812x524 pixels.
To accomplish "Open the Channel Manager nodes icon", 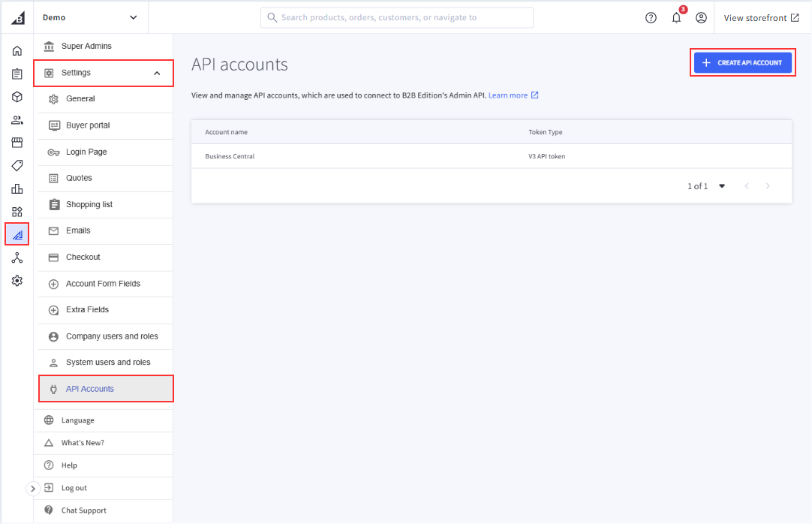I will coord(17,257).
